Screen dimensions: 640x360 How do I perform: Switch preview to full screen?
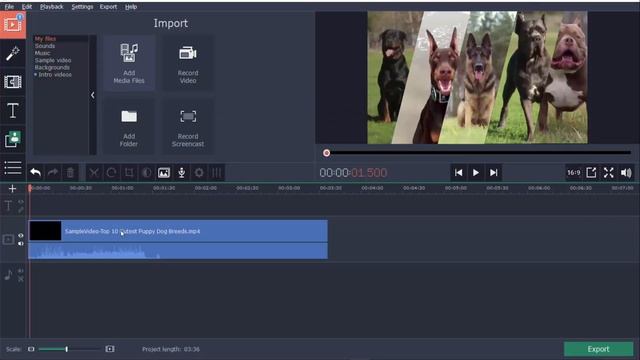[609, 173]
